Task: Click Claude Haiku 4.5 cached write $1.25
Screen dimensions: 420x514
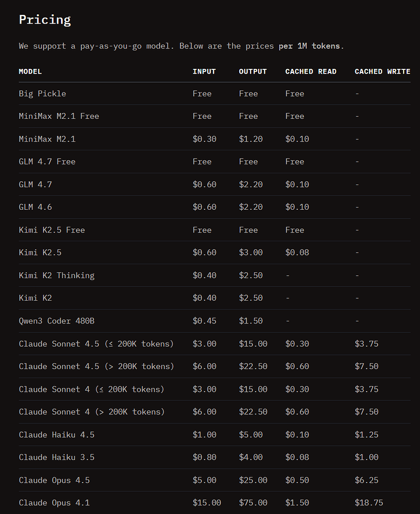Action: [366, 435]
